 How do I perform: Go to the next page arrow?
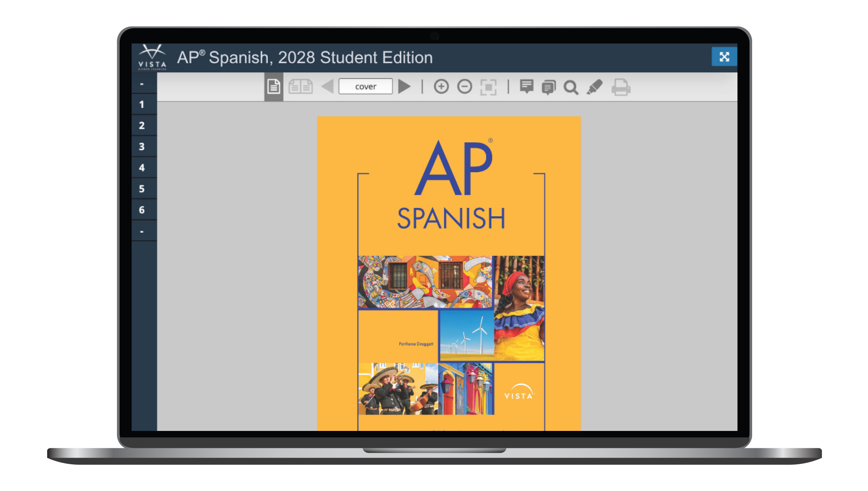[x=404, y=86]
